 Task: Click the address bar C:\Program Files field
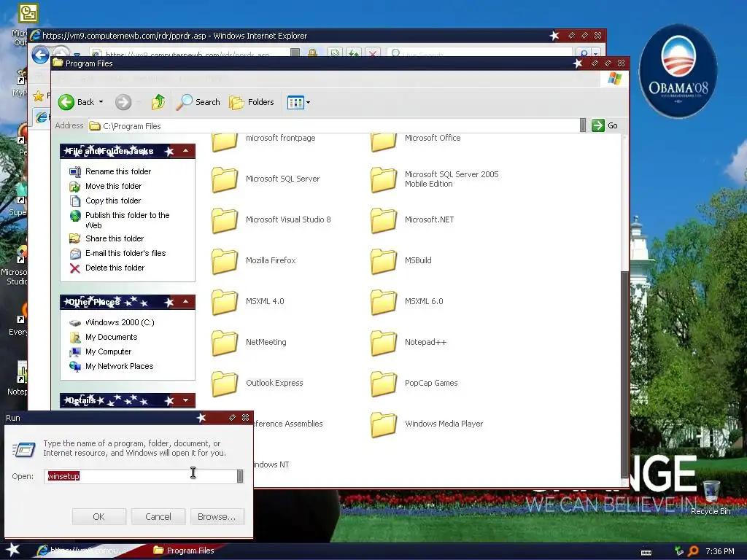[x=333, y=125]
